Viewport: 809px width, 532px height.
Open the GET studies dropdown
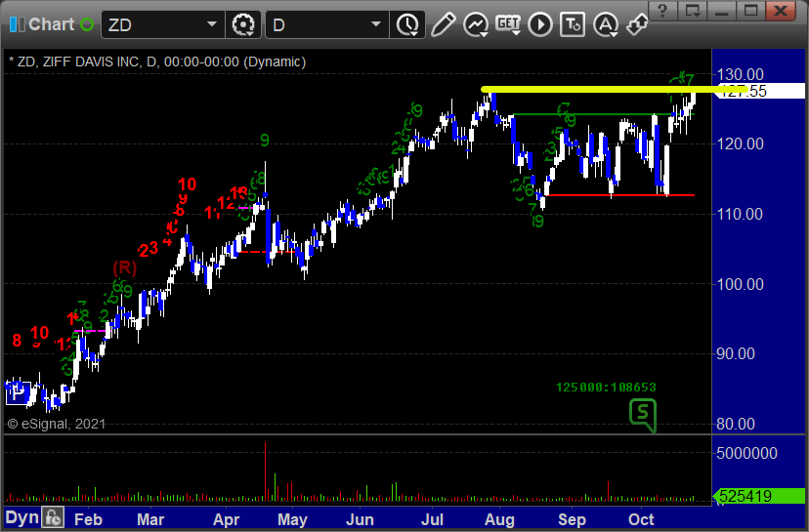coord(508,24)
